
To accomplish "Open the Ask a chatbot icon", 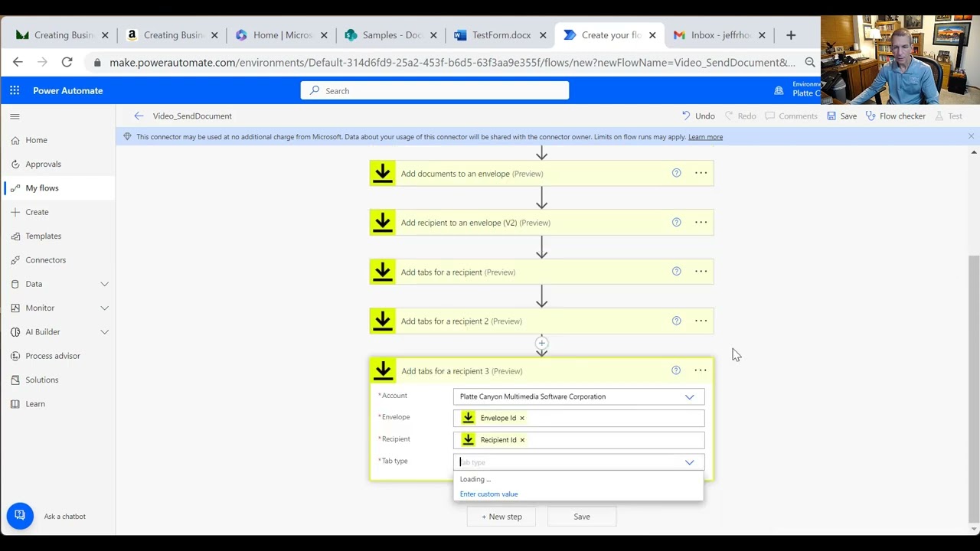I will pos(20,516).
